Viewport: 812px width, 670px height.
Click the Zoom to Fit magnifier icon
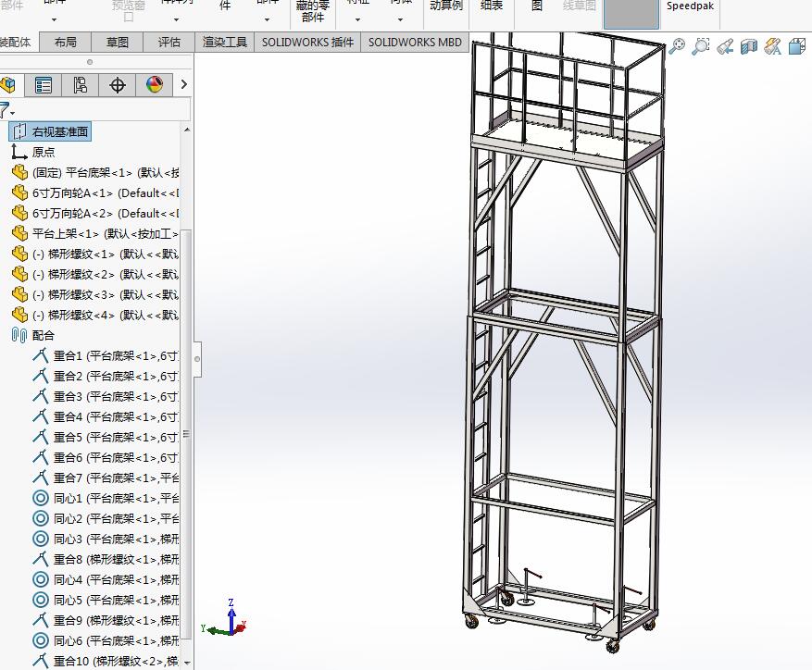(x=676, y=46)
